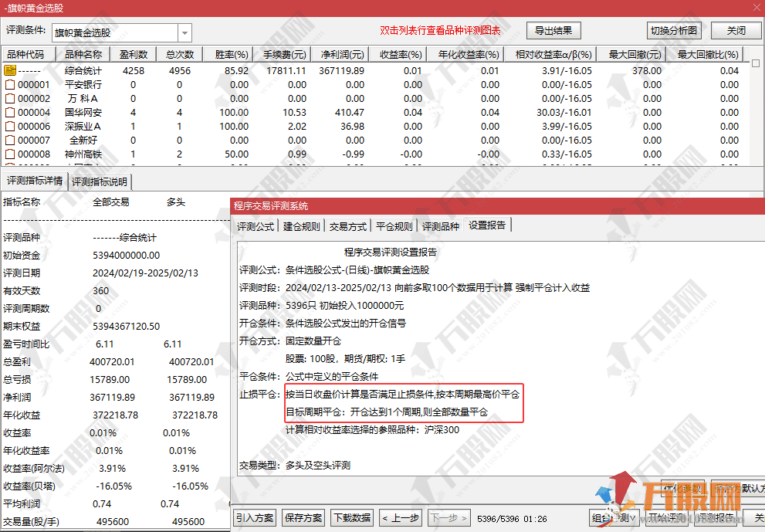Click the row icon for 000006 深振业A

tap(10, 127)
